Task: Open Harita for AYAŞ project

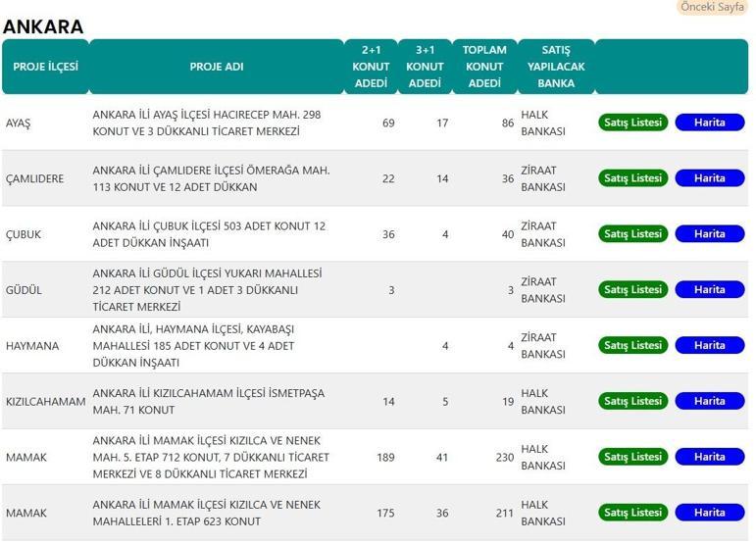Action: tap(710, 123)
